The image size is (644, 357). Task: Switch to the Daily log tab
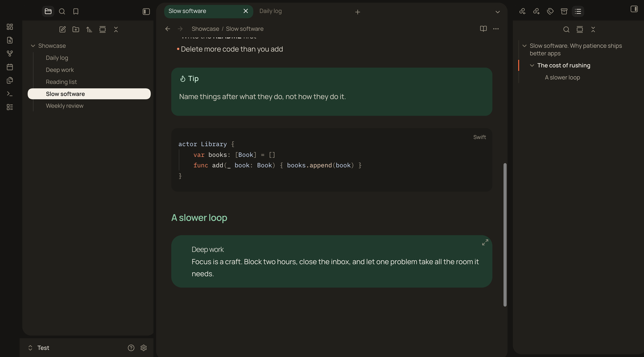click(x=271, y=11)
